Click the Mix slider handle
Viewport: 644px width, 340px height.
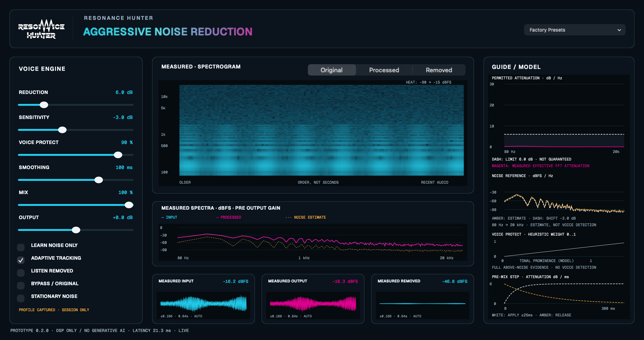coord(129,205)
